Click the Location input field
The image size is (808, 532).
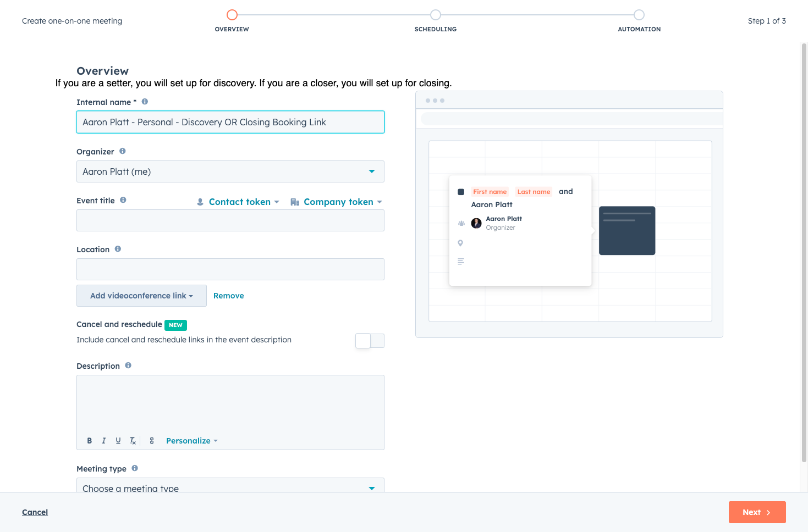pyautogui.click(x=230, y=269)
